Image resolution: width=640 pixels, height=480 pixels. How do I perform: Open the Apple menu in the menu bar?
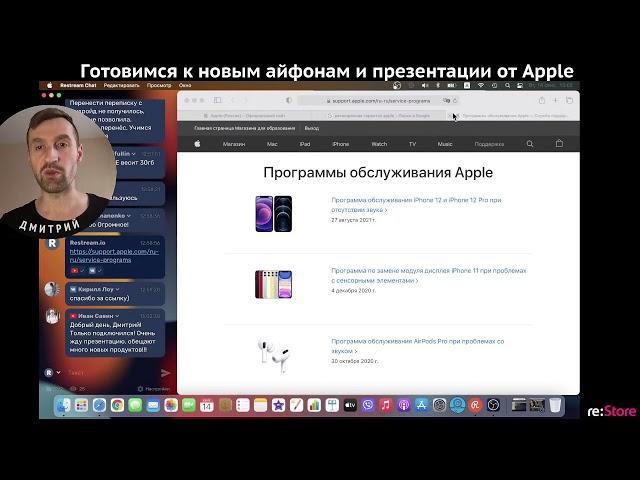(49, 85)
